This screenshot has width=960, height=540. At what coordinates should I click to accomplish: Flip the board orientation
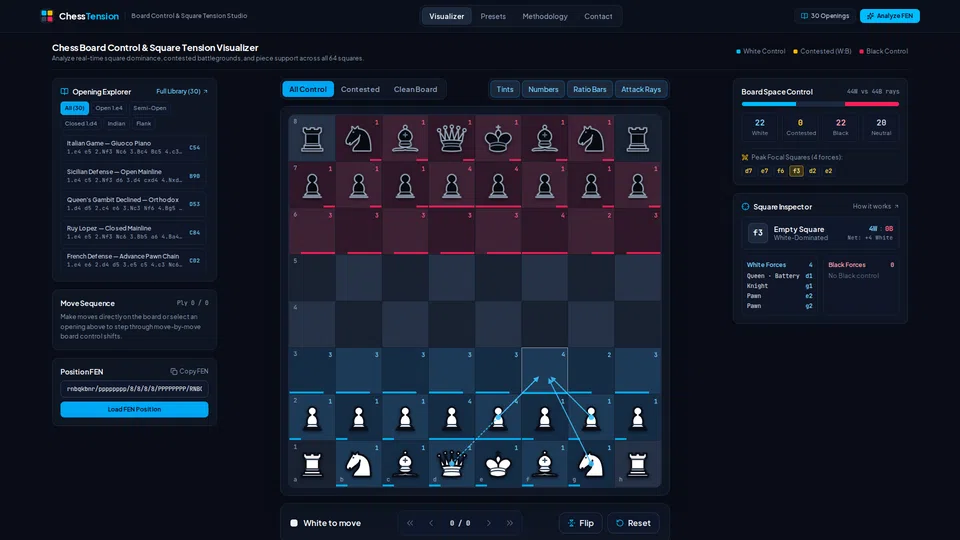[580, 523]
